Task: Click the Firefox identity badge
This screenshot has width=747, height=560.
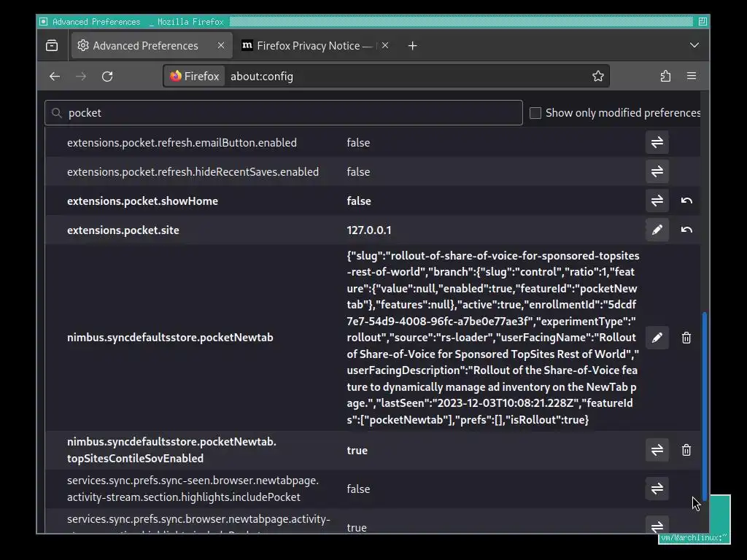Action: click(x=194, y=76)
